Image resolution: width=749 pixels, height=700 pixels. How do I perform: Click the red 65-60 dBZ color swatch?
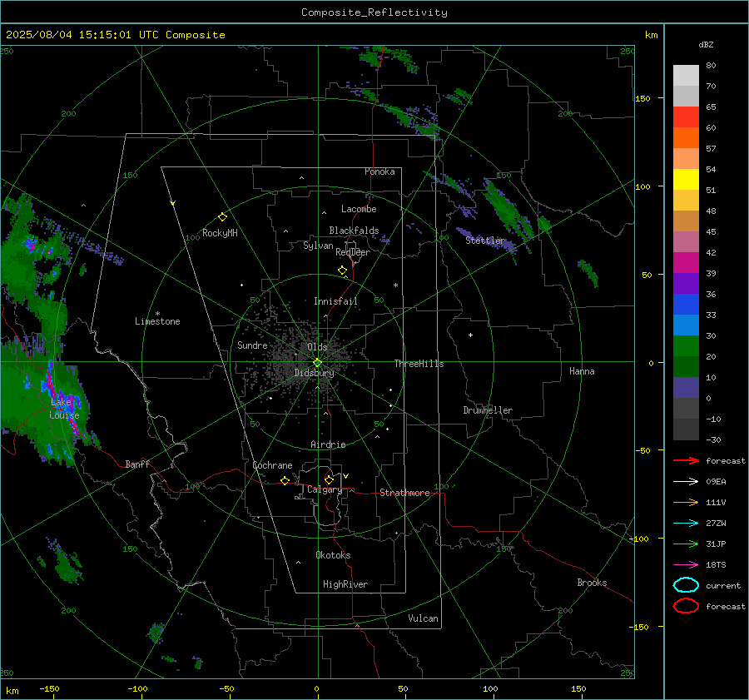coord(686,117)
